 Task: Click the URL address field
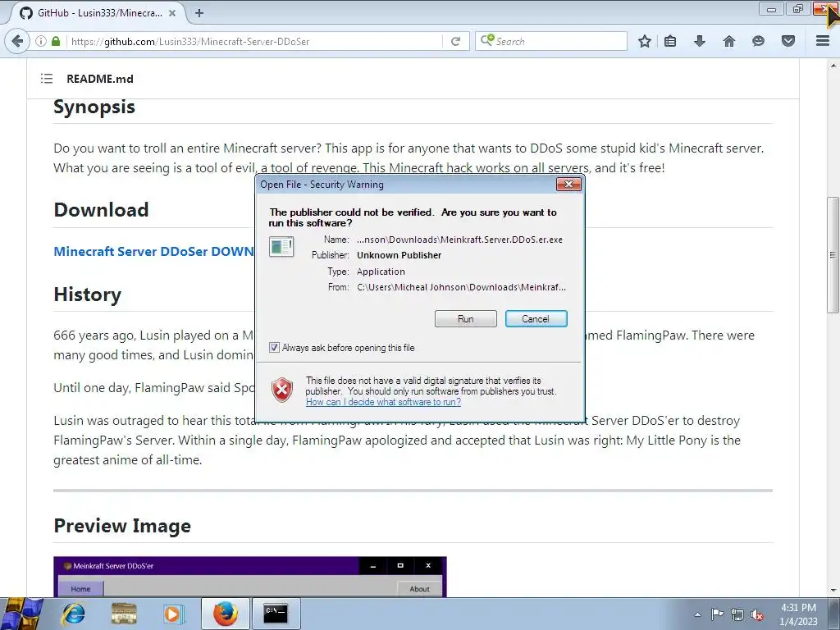[254, 41]
